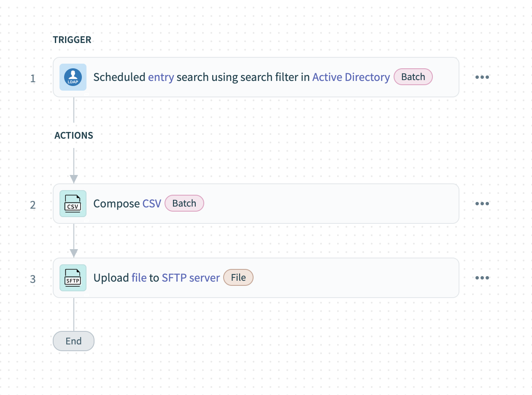532x395 pixels.
Task: Click the LDAP badge on the trigger icon
Action: (x=73, y=82)
